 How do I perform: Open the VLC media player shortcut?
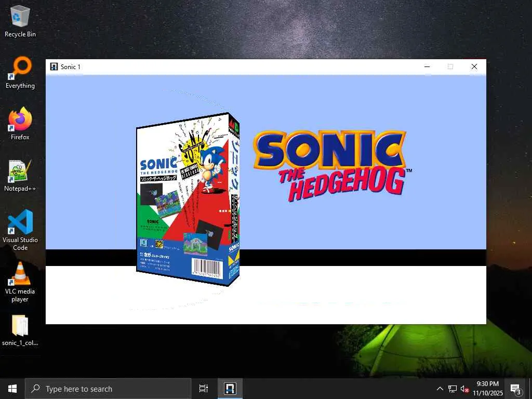pos(20,282)
